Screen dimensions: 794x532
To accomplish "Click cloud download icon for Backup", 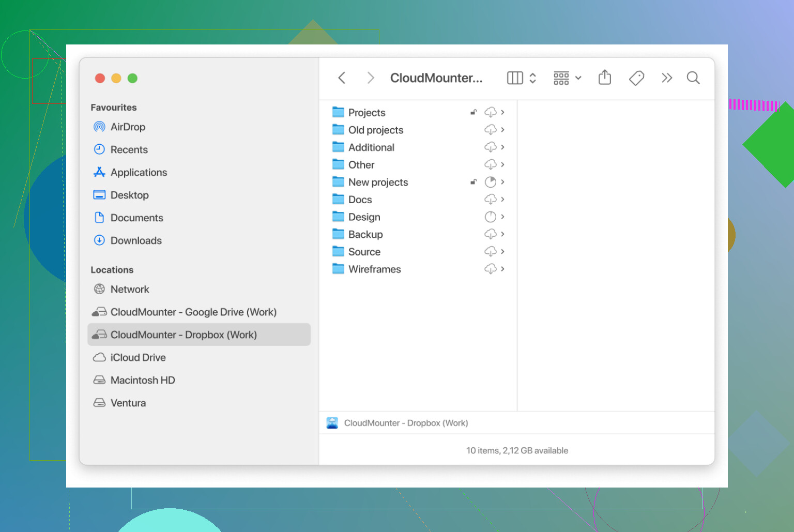I will coord(491,234).
